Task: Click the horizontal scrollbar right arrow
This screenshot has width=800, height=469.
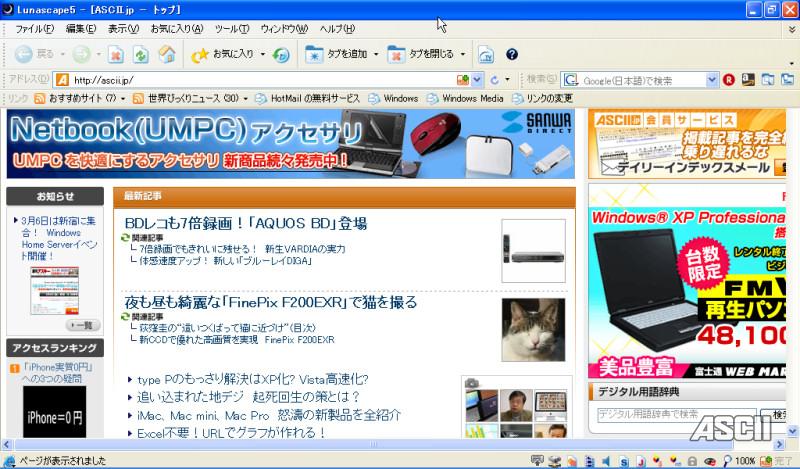Action: (x=779, y=444)
